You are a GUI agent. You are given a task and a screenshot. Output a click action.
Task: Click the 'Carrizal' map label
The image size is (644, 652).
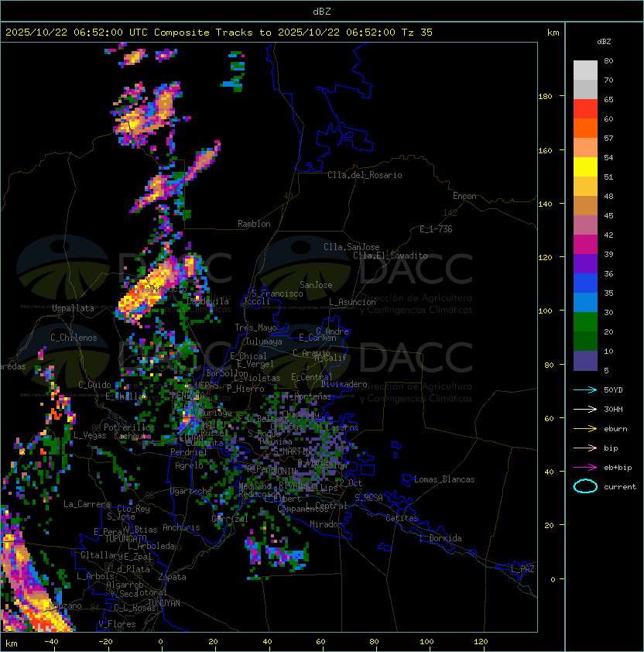[x=230, y=519]
